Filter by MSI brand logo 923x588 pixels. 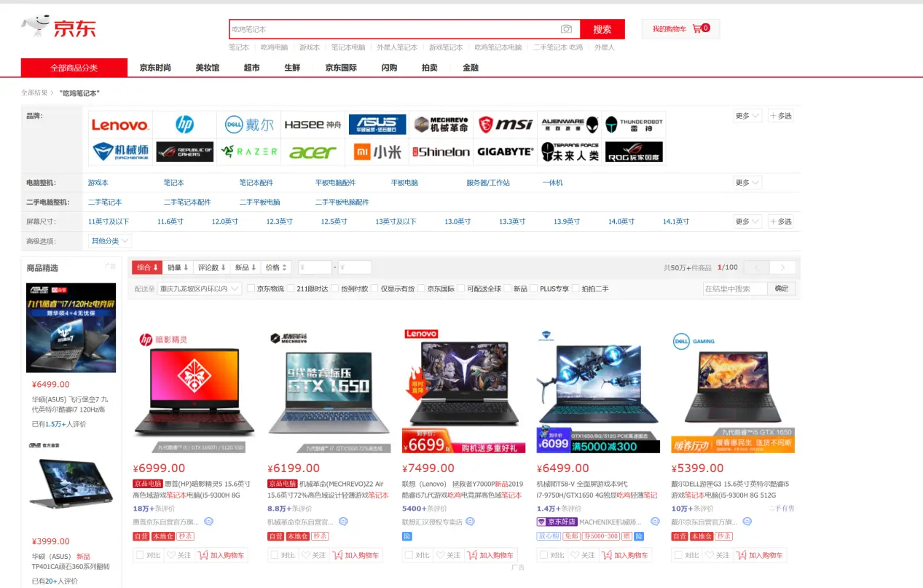click(x=506, y=125)
